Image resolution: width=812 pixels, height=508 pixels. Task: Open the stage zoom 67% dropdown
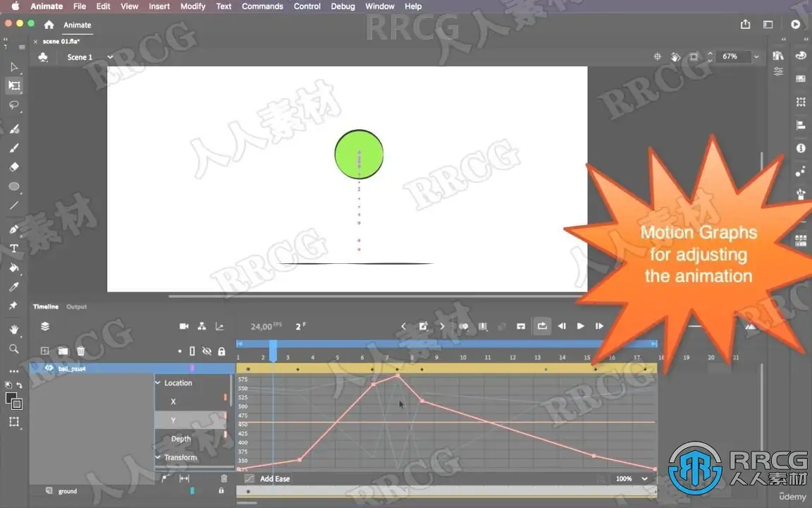click(x=756, y=56)
